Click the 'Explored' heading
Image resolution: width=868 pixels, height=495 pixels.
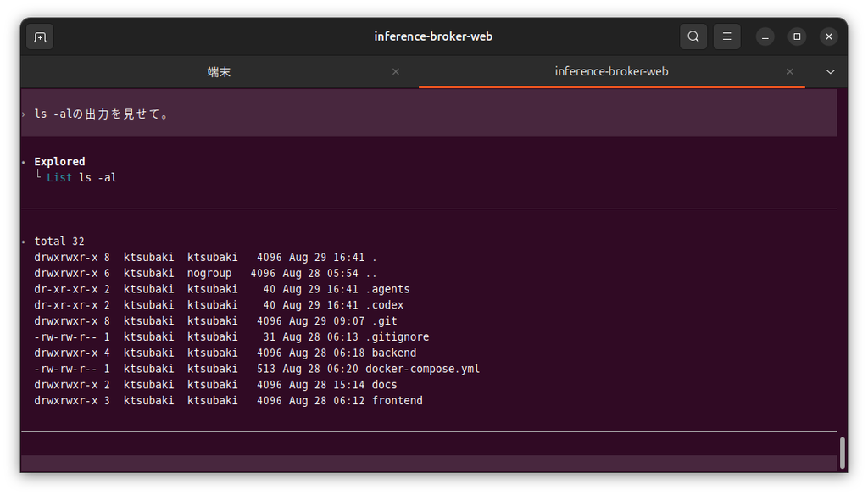pos(60,162)
